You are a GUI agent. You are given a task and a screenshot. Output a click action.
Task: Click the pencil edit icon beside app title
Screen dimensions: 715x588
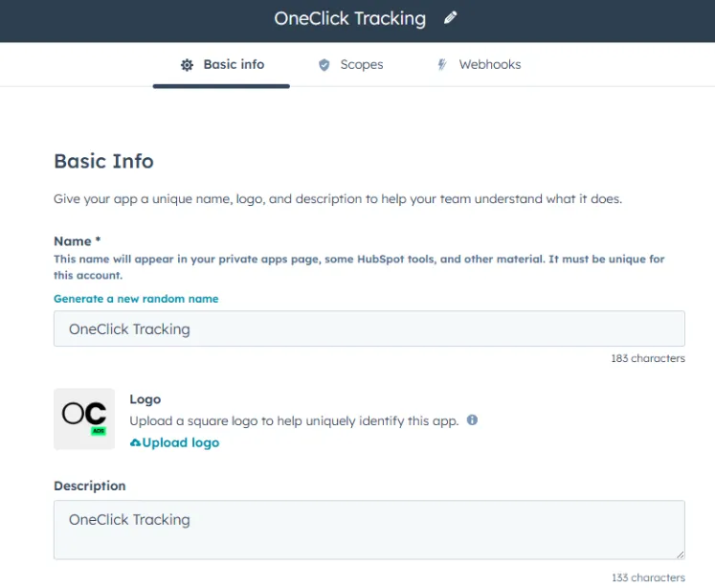pos(450,18)
